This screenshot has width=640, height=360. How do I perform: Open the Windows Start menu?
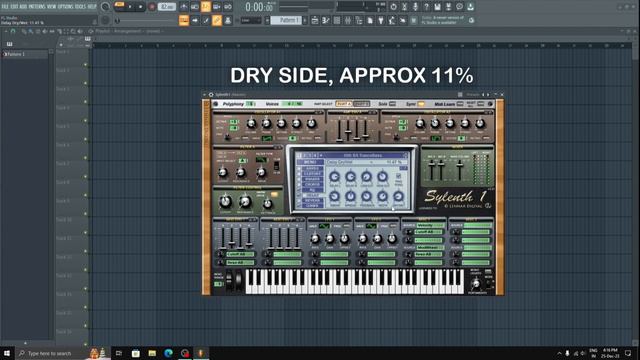(x=7, y=353)
